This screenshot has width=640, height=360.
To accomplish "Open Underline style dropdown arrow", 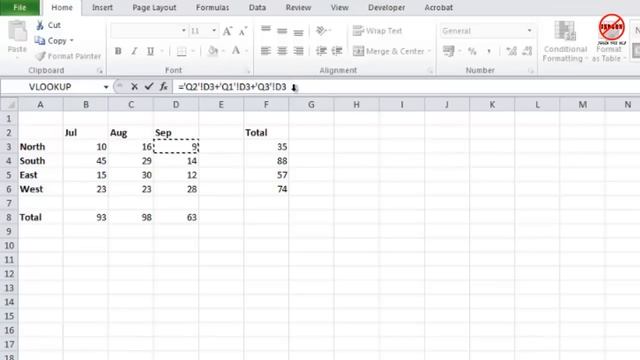I will coord(162,51).
